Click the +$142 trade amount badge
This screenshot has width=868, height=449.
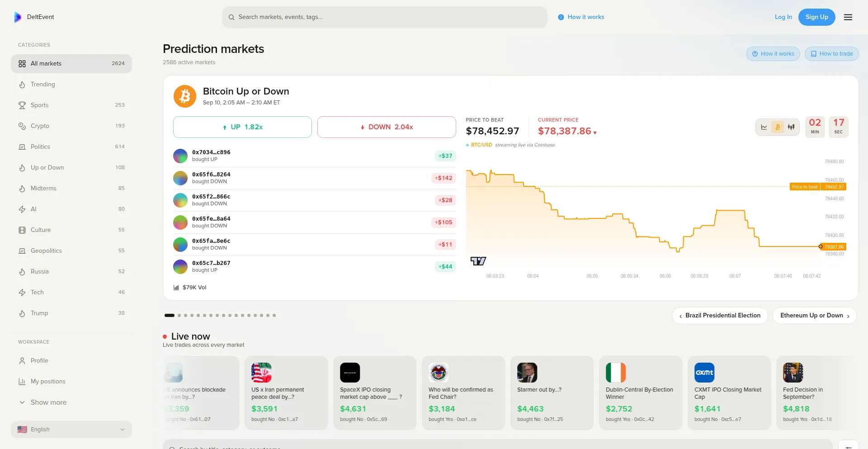click(x=443, y=178)
